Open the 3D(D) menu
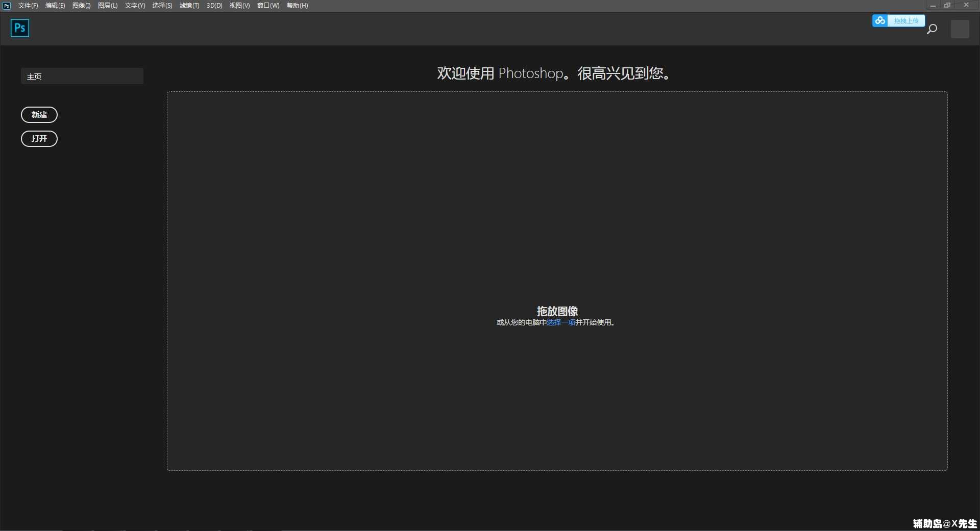This screenshot has width=980, height=531. 214,6
